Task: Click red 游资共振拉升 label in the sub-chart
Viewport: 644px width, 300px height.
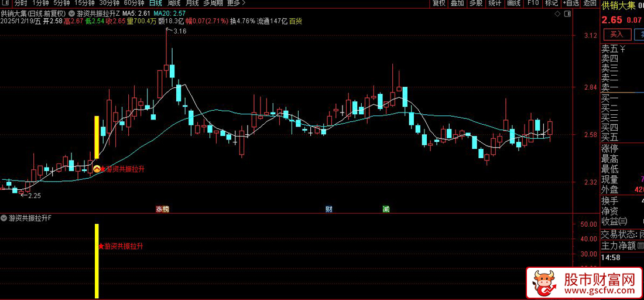Action: coord(123,246)
